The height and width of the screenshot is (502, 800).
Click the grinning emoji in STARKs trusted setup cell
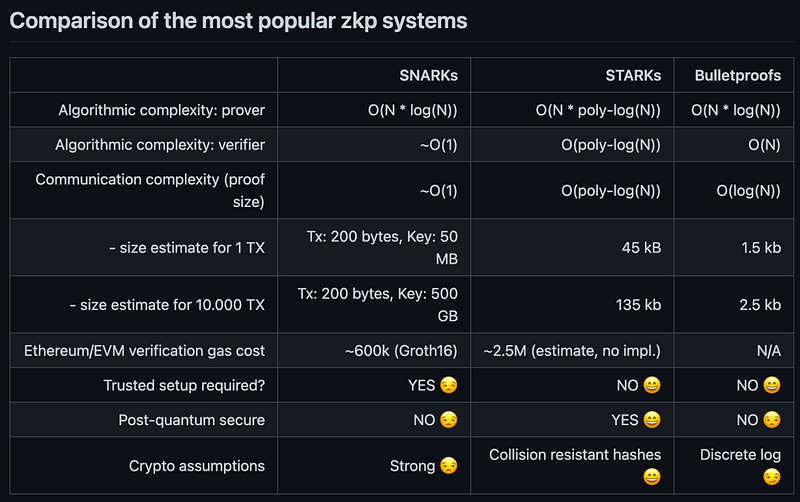651,386
